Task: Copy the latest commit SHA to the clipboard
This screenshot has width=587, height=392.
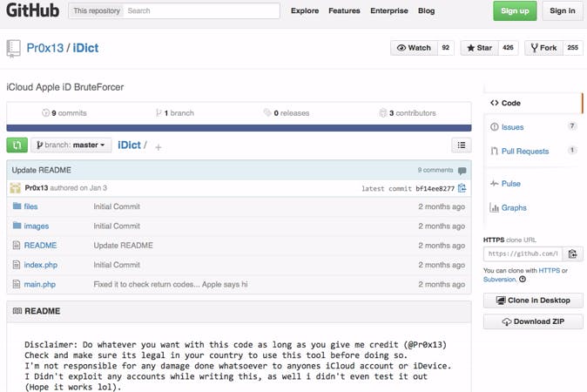Action: [462, 188]
